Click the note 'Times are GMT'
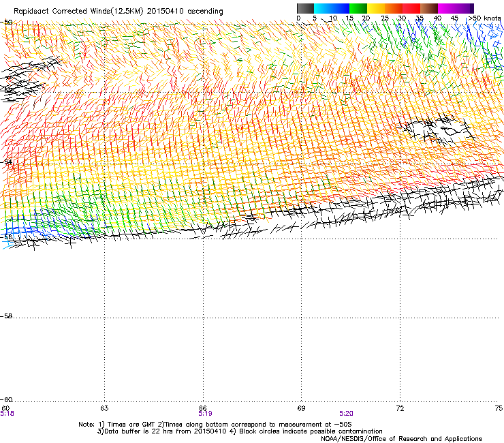 pyautogui.click(x=131, y=425)
